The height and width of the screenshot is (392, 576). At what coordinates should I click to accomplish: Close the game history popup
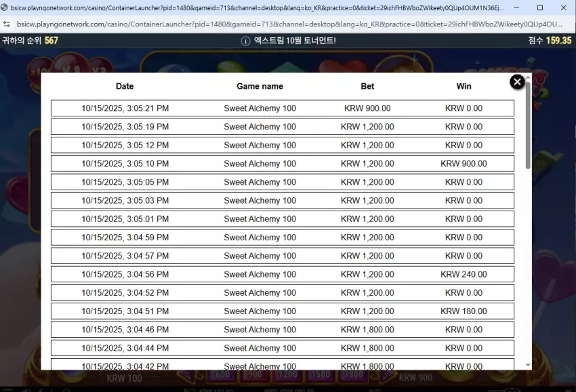[517, 81]
